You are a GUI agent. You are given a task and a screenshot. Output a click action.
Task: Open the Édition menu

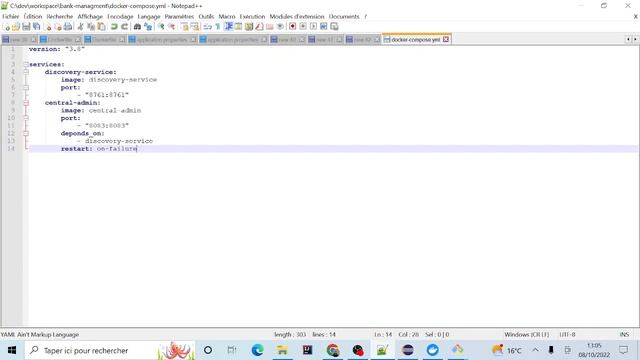pos(33,16)
